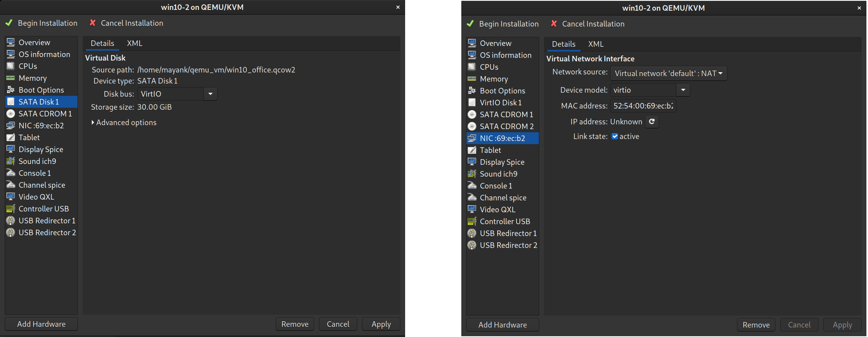This screenshot has width=868, height=337.
Task: Open Network source dropdown in right window
Action: point(669,73)
